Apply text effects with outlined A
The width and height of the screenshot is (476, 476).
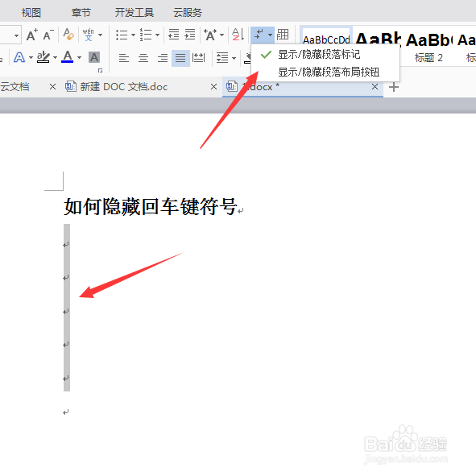pyautogui.click(x=19, y=57)
